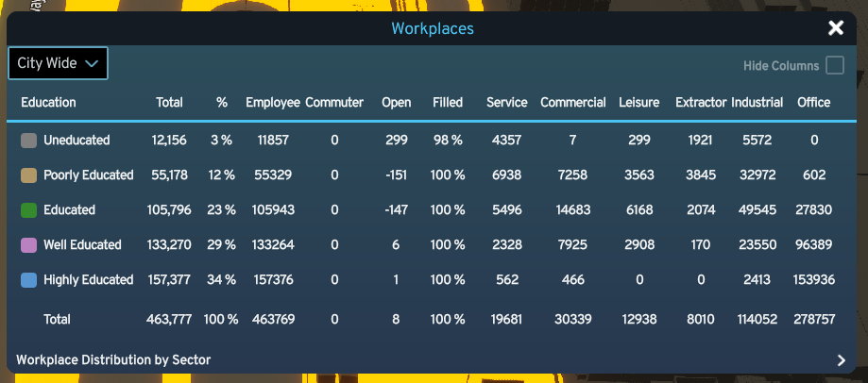Screen dimensions: 868x383
Task: Click the Commuter column header
Action: click(x=334, y=102)
